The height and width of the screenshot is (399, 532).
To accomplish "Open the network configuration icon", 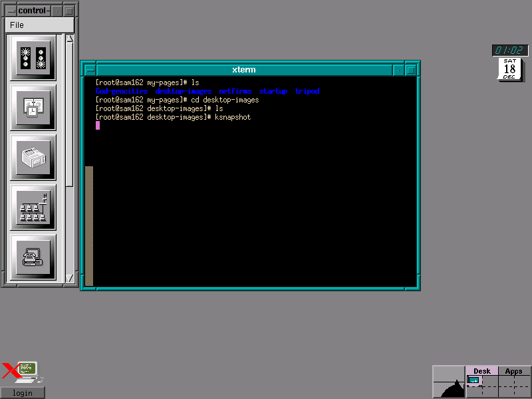I will (33, 207).
